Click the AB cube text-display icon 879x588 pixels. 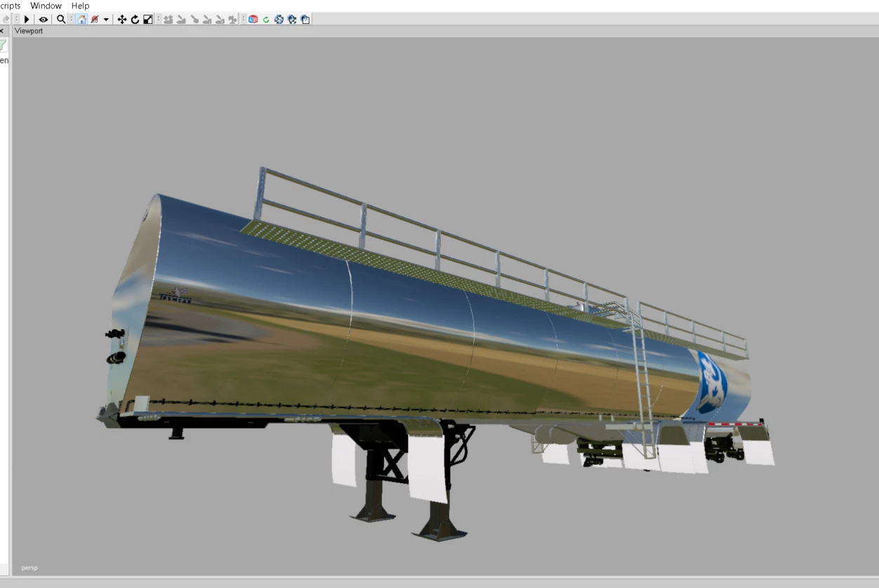click(x=253, y=19)
